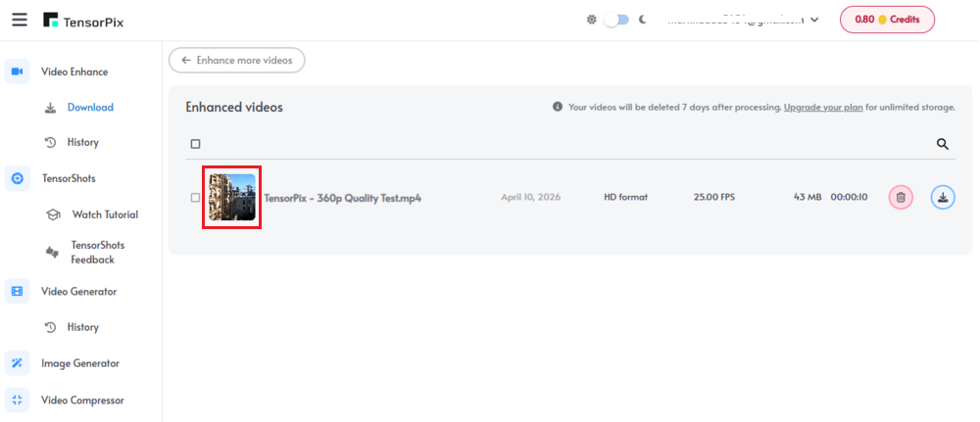Select the 360p Quality Test video checkbox

point(196,198)
